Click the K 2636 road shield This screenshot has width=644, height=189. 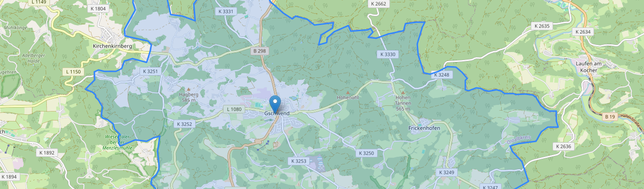click(x=563, y=146)
